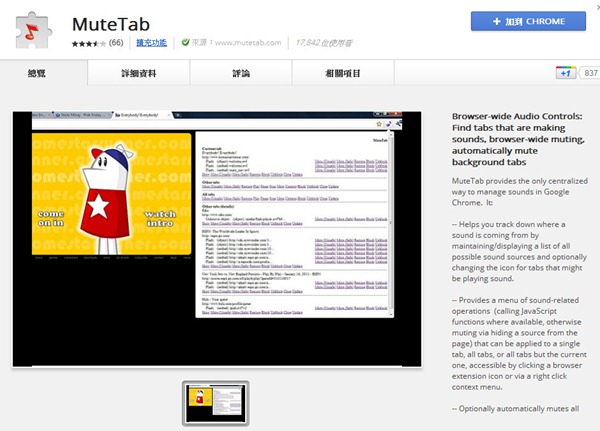Click the bookmark star icon in the screenshot
This screenshot has width=600, height=431.
(379, 124)
